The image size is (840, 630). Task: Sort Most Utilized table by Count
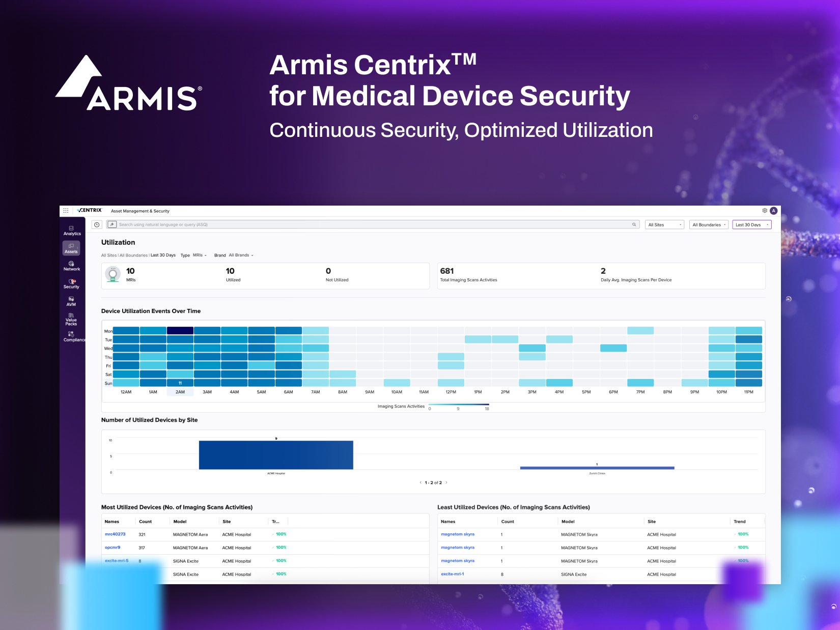(x=146, y=522)
